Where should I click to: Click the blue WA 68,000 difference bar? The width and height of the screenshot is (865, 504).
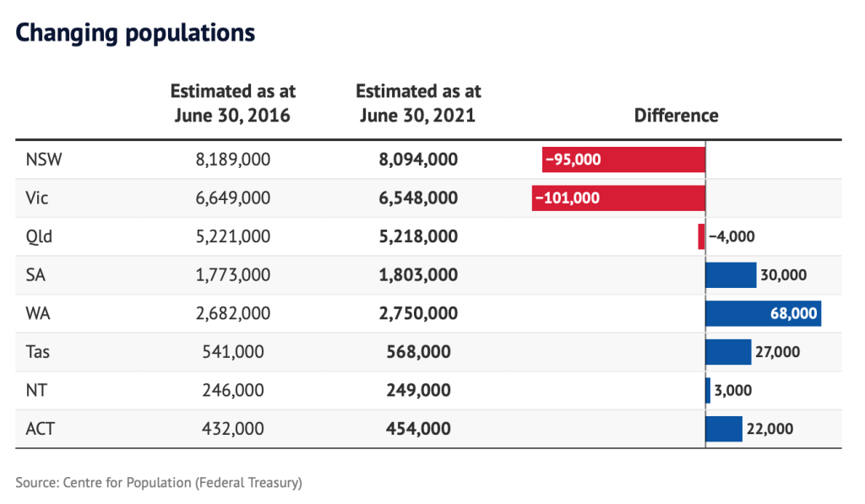tap(763, 314)
